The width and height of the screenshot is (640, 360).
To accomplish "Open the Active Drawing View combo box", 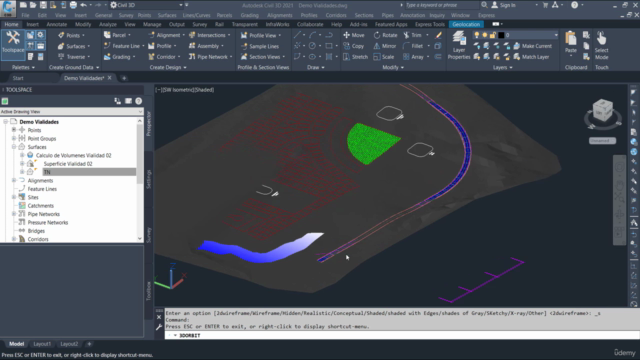I will (x=71, y=111).
